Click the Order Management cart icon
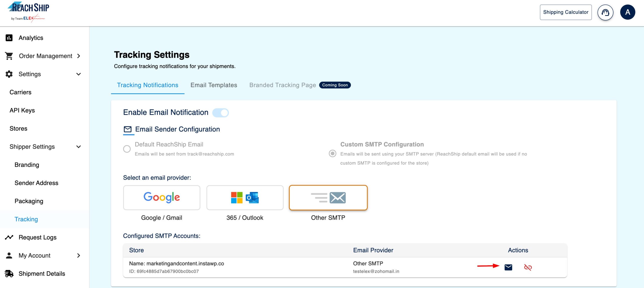Screen dimensions: 644x288 point(9,56)
